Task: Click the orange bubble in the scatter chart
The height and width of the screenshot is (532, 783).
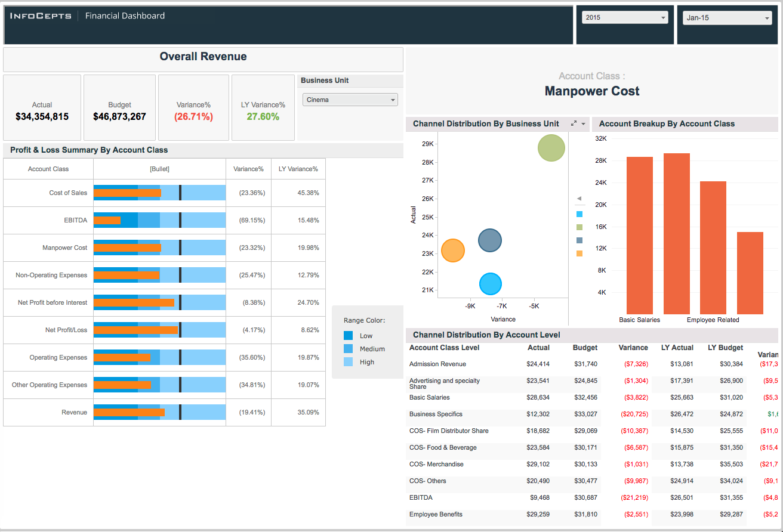Action: pos(452,250)
